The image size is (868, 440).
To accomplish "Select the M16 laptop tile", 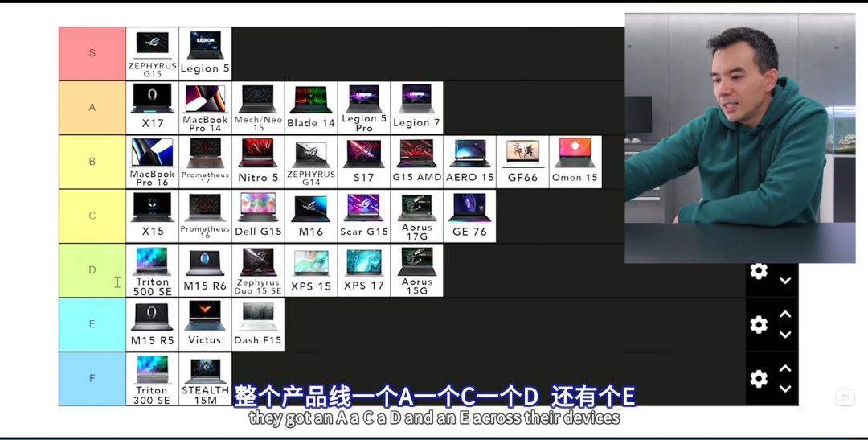I will 310,216.
